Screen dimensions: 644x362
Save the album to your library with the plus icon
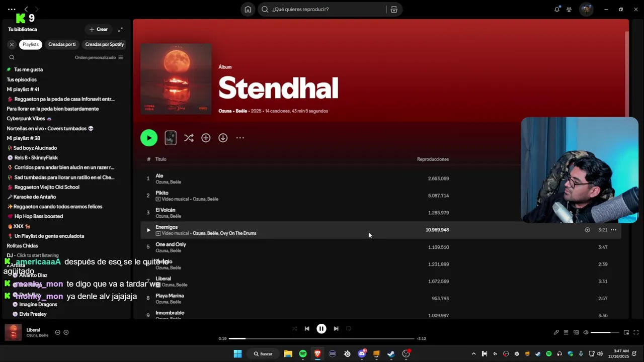[x=206, y=138]
